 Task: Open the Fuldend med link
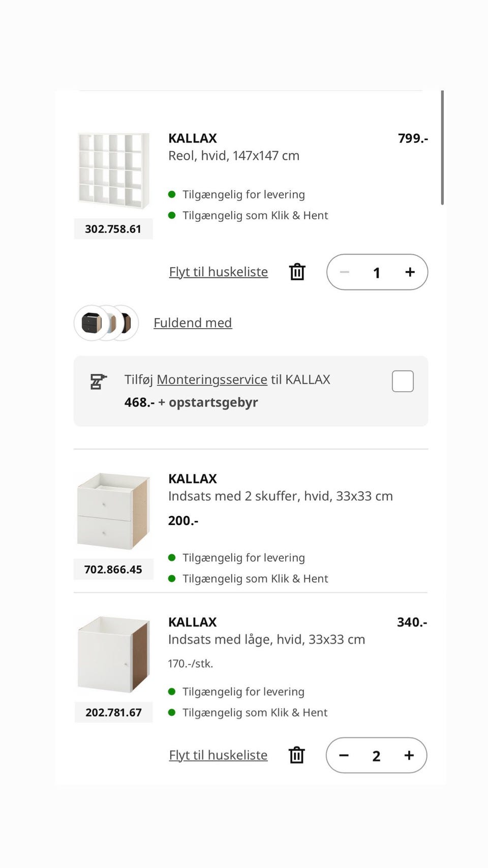point(193,323)
